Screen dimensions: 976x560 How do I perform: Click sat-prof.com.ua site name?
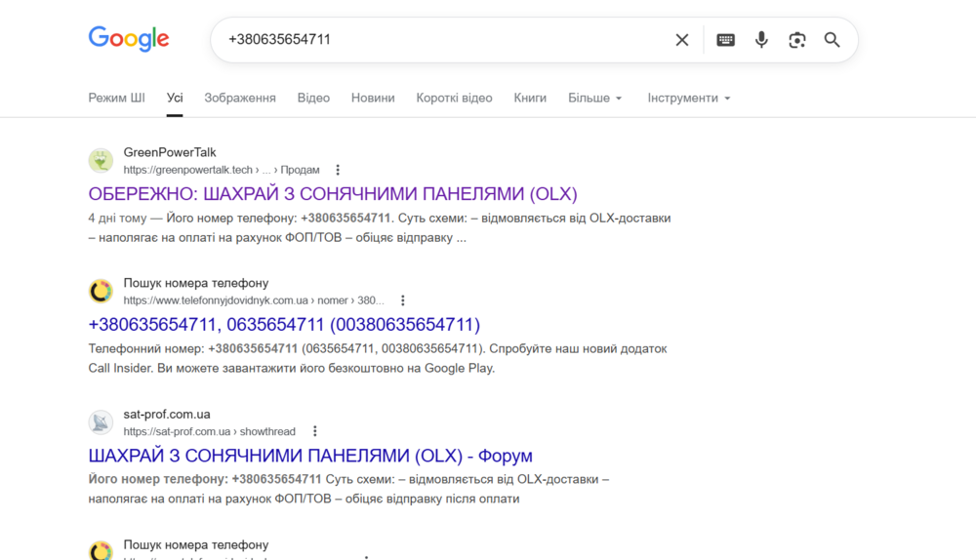[x=167, y=414]
